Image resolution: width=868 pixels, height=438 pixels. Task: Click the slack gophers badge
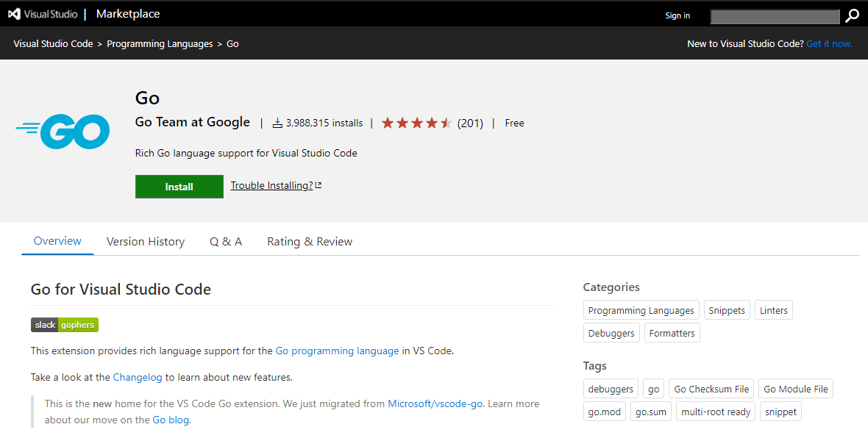tap(65, 325)
